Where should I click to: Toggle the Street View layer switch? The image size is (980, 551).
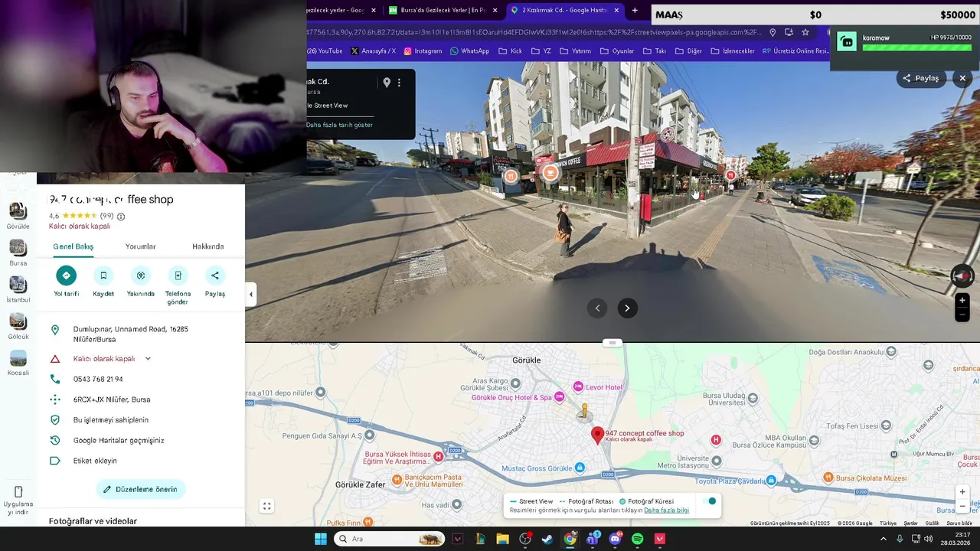coord(710,501)
